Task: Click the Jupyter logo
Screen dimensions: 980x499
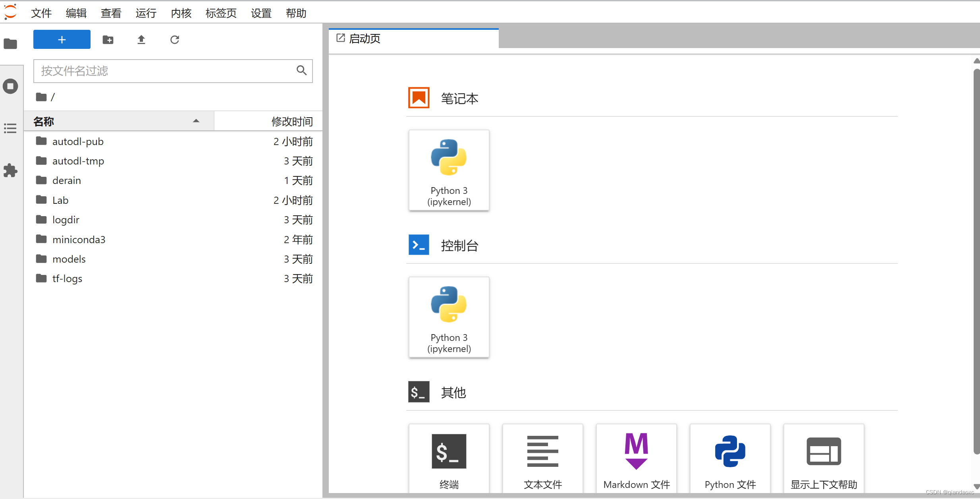Action: (x=11, y=12)
